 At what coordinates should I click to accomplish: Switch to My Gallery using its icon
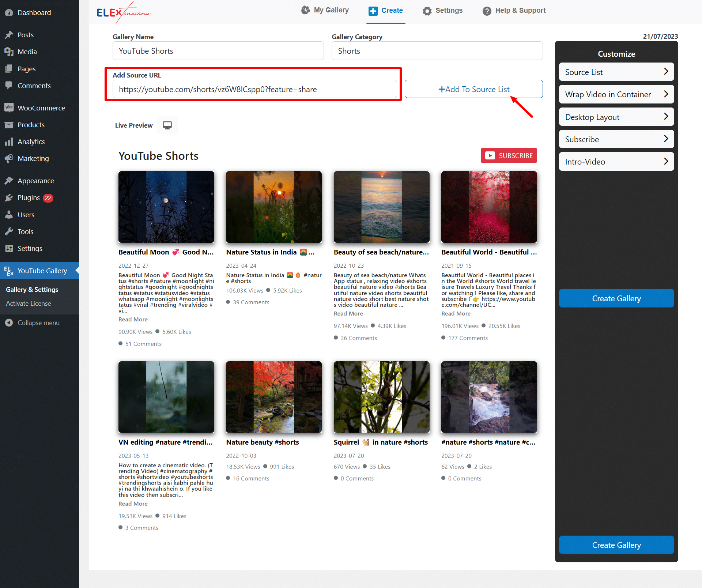305,10
